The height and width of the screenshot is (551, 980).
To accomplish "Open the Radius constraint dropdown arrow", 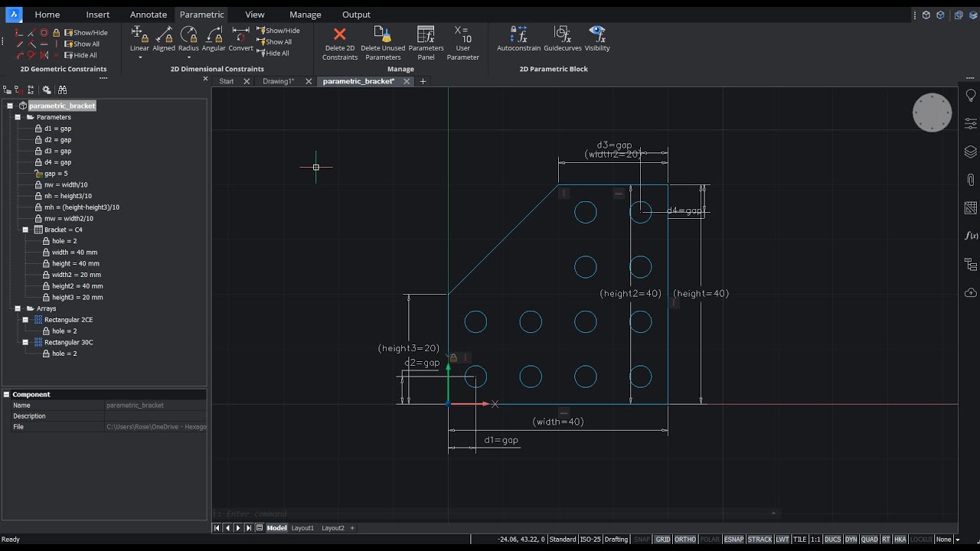I will pos(188,57).
